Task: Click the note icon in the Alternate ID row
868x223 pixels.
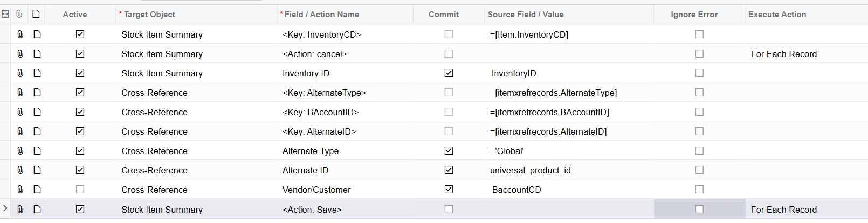Action: tap(37, 170)
